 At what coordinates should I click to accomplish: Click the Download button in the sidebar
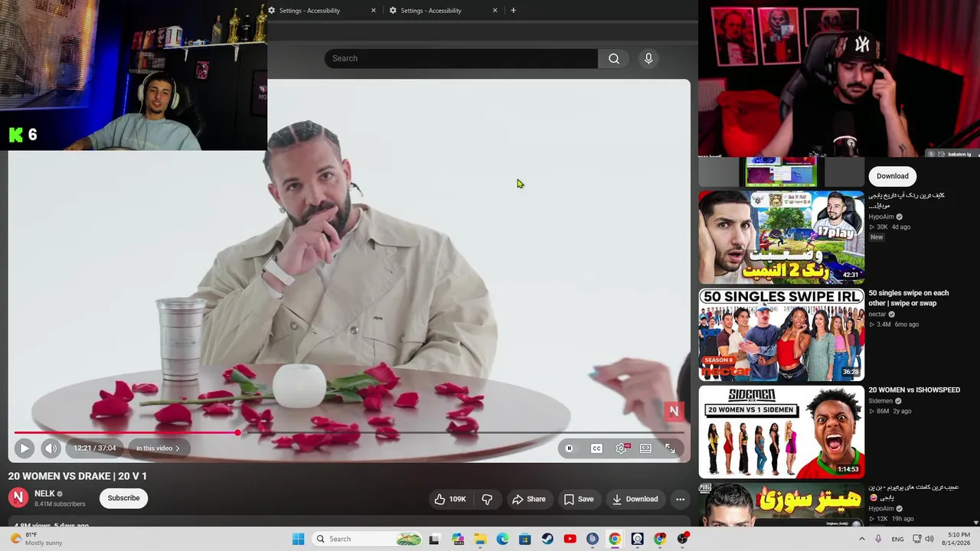[x=893, y=176]
